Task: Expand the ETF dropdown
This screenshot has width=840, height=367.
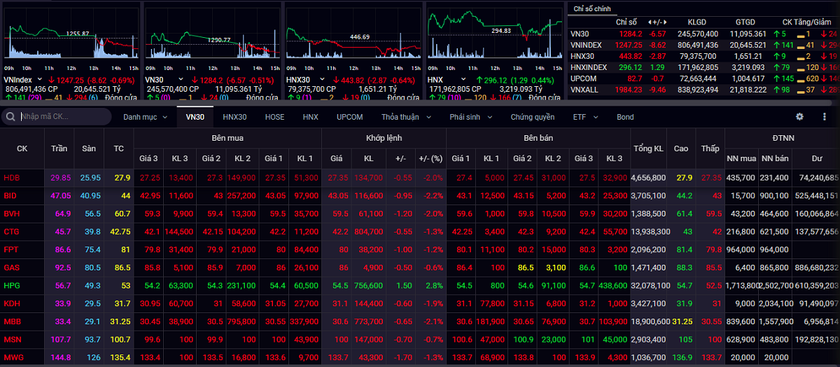Action: point(596,117)
